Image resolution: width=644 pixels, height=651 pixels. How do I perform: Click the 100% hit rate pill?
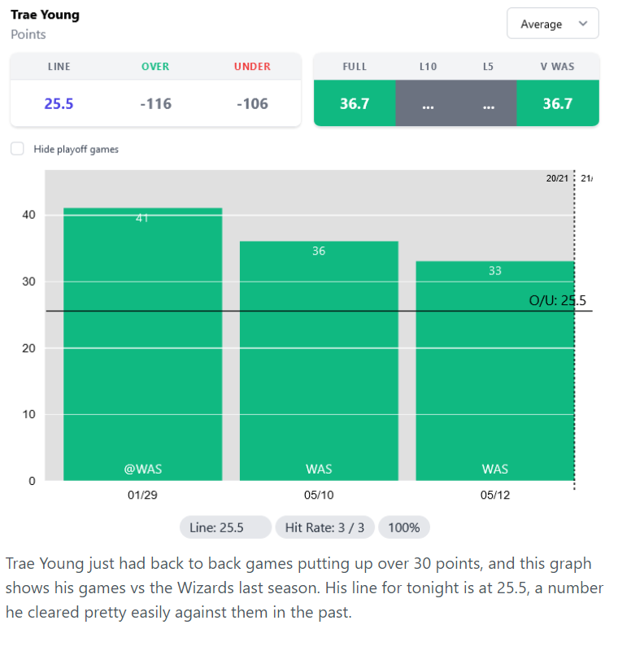pyautogui.click(x=404, y=527)
